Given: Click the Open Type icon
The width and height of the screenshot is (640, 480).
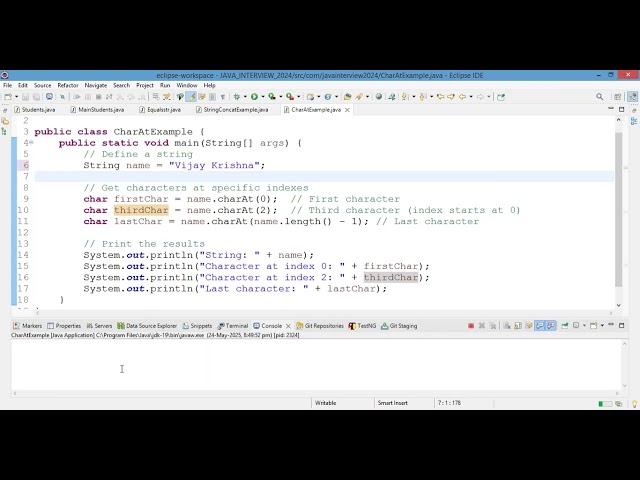Looking at the screenshot, I should click(x=347, y=97).
